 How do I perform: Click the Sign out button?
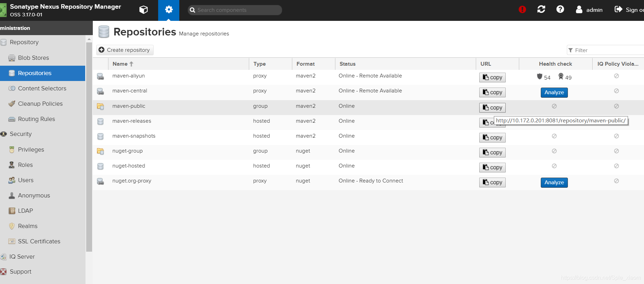pyautogui.click(x=629, y=10)
